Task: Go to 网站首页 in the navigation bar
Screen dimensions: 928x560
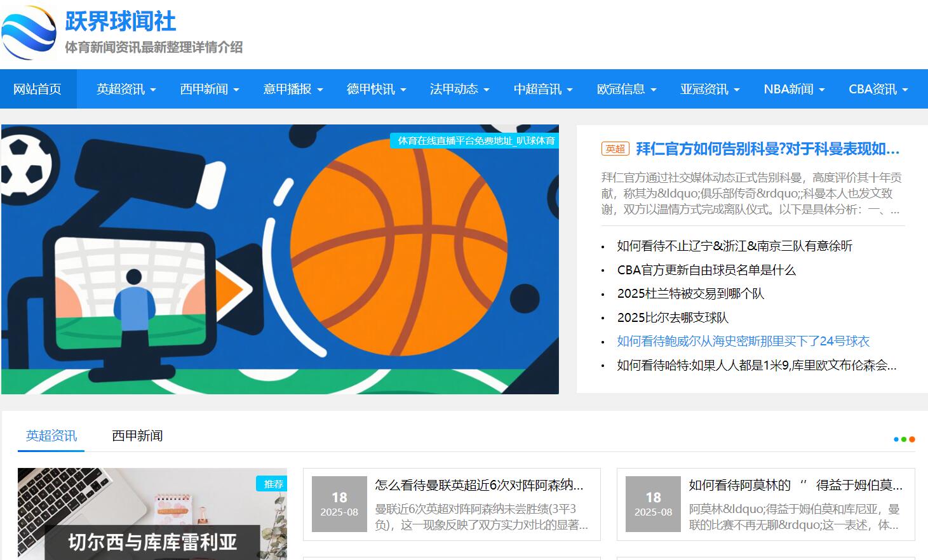Action: [x=37, y=89]
